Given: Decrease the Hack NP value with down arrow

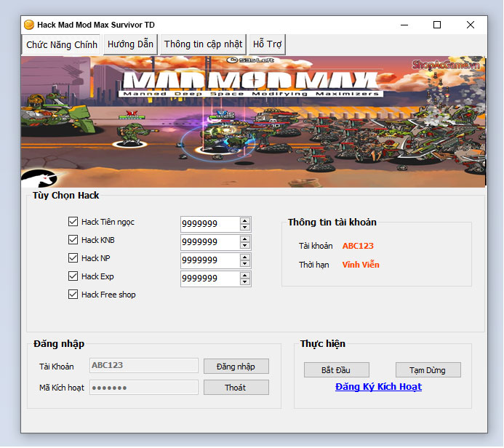Looking at the screenshot, I should (245, 264).
